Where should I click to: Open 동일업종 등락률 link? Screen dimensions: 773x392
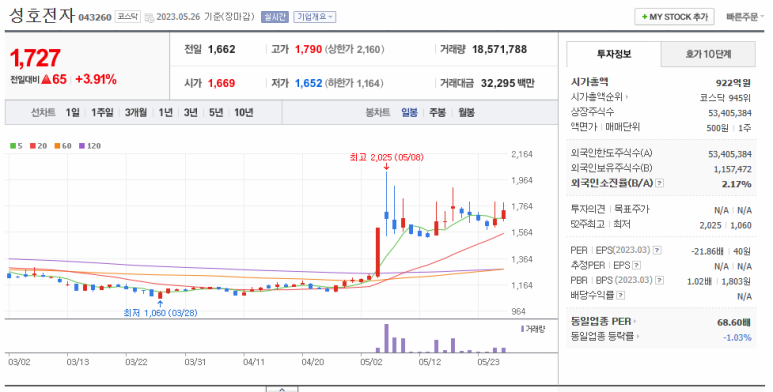(605, 337)
